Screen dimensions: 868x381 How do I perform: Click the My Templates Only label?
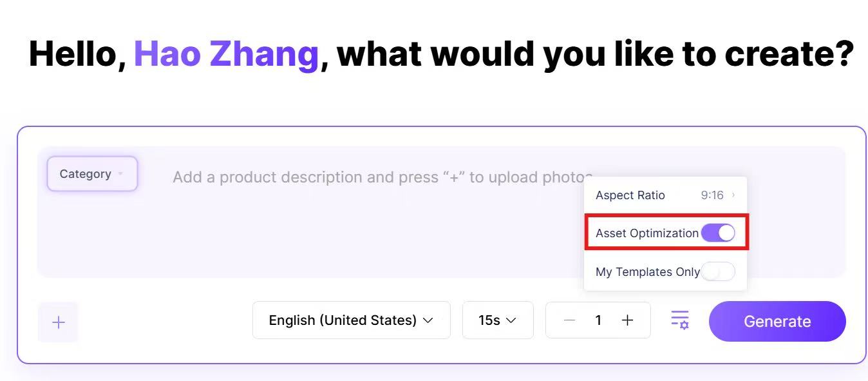pyautogui.click(x=647, y=272)
